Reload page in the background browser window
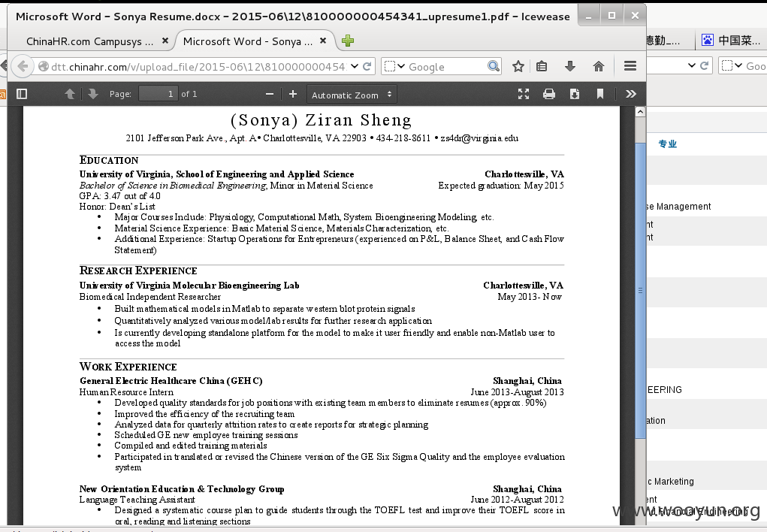The width and height of the screenshot is (767, 532). click(x=705, y=65)
